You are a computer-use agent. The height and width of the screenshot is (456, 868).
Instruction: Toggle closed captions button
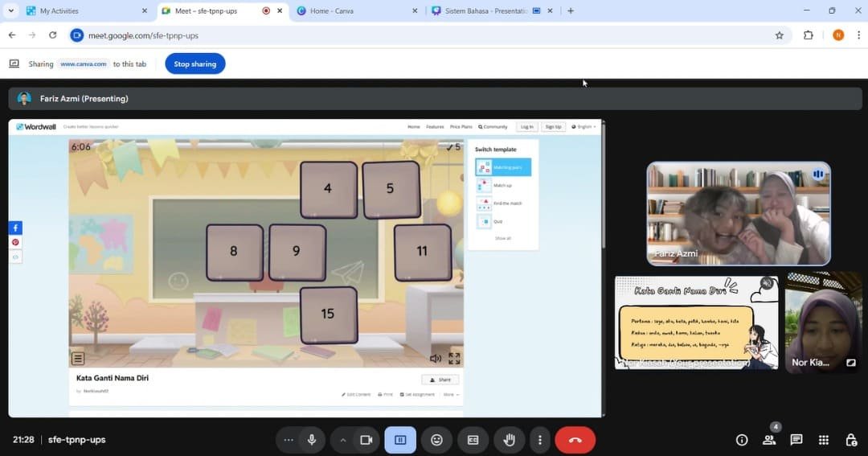click(473, 440)
